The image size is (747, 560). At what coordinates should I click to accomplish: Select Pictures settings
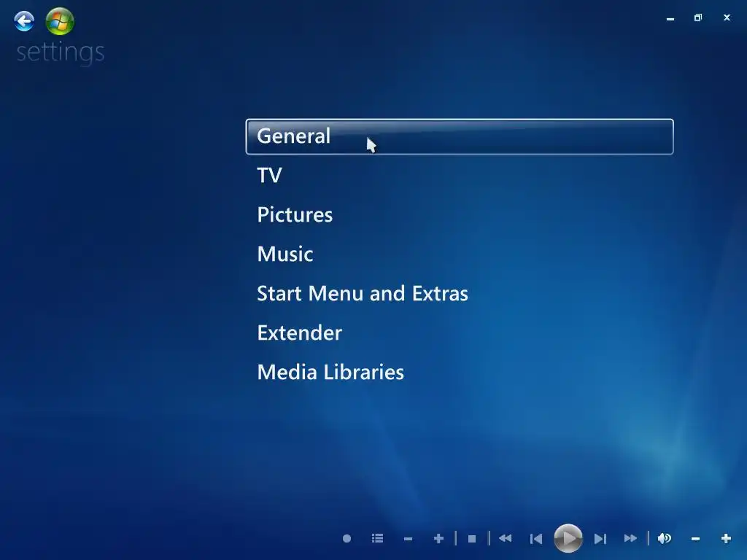[x=295, y=215]
